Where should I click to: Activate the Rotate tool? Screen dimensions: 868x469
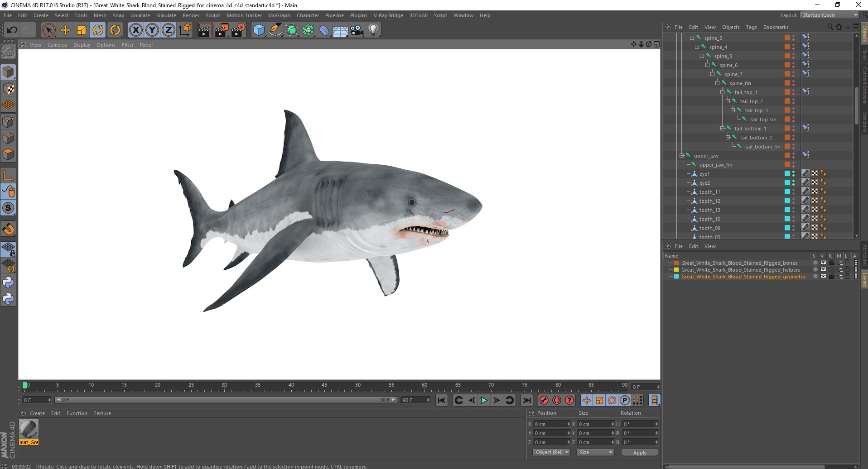coord(98,30)
